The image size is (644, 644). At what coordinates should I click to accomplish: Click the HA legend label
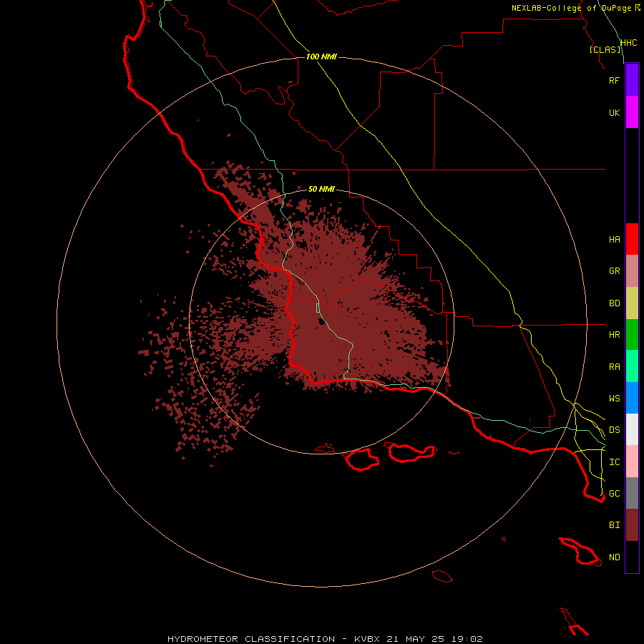click(614, 240)
